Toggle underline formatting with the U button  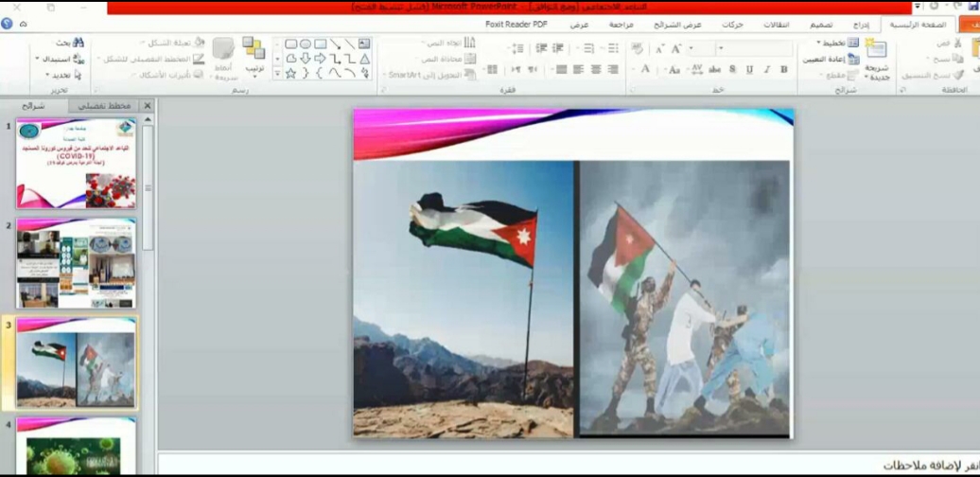[x=749, y=69]
